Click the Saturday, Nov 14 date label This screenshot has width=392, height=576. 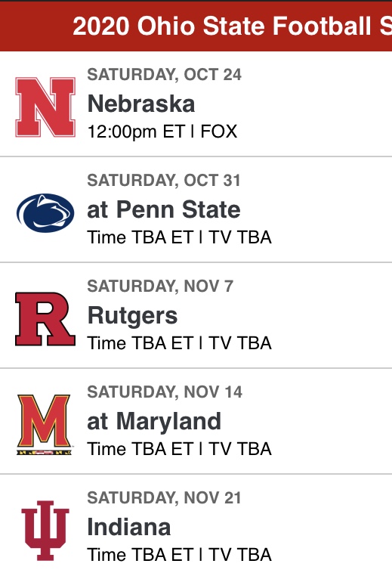(x=165, y=392)
